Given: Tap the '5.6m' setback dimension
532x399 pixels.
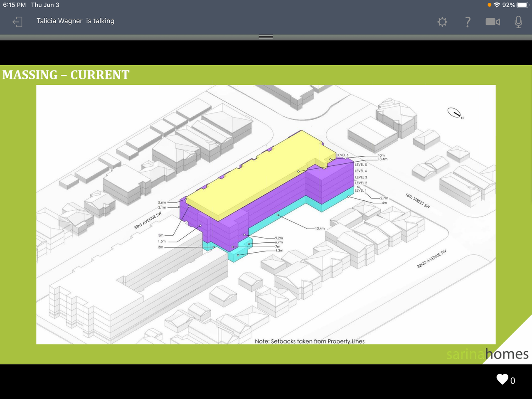Looking at the screenshot, I should pos(162,202).
